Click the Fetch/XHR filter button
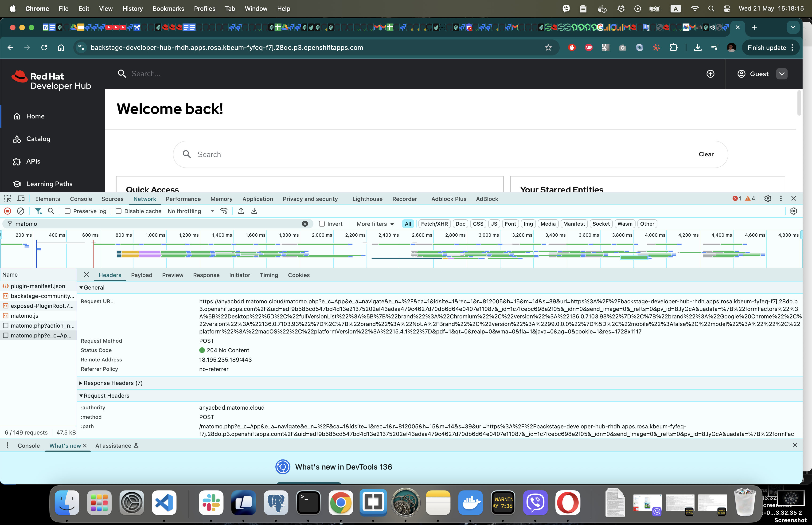The width and height of the screenshot is (812, 525). tap(434, 224)
